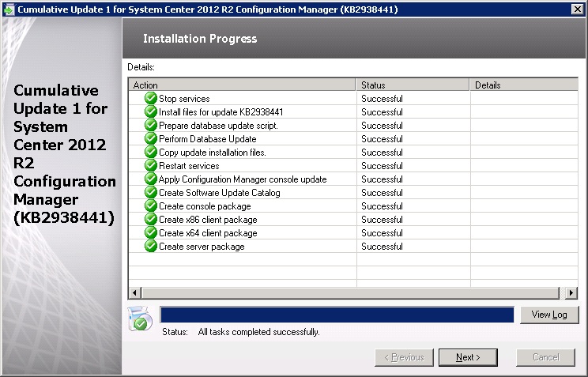Image resolution: width=588 pixels, height=377 pixels.
Task: Close the Cumulative Update installer window
Action: [577, 9]
